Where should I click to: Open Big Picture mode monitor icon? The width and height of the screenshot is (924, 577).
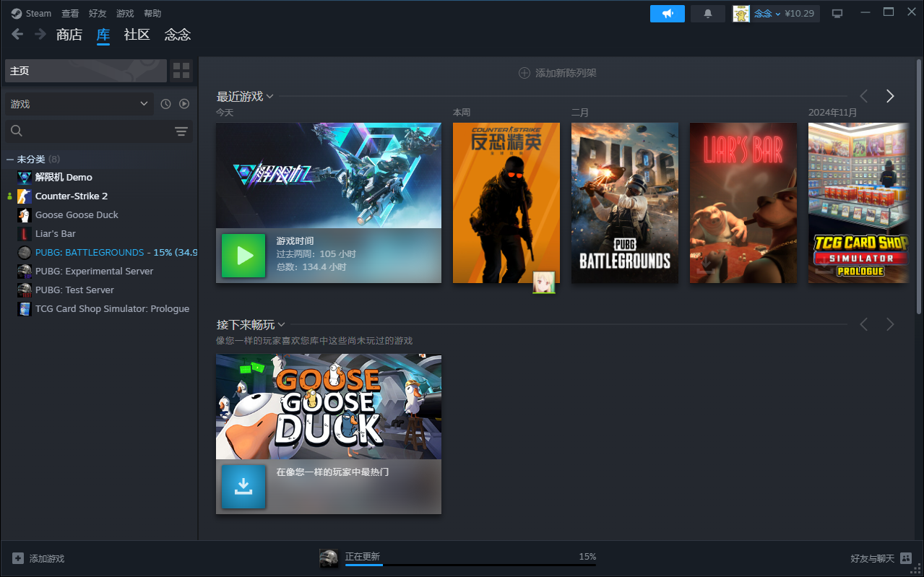837,14
